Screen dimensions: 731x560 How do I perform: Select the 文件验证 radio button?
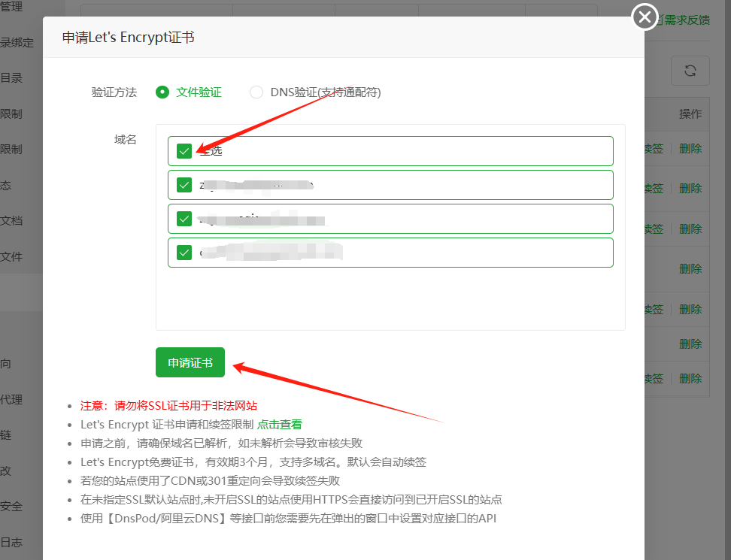162,92
